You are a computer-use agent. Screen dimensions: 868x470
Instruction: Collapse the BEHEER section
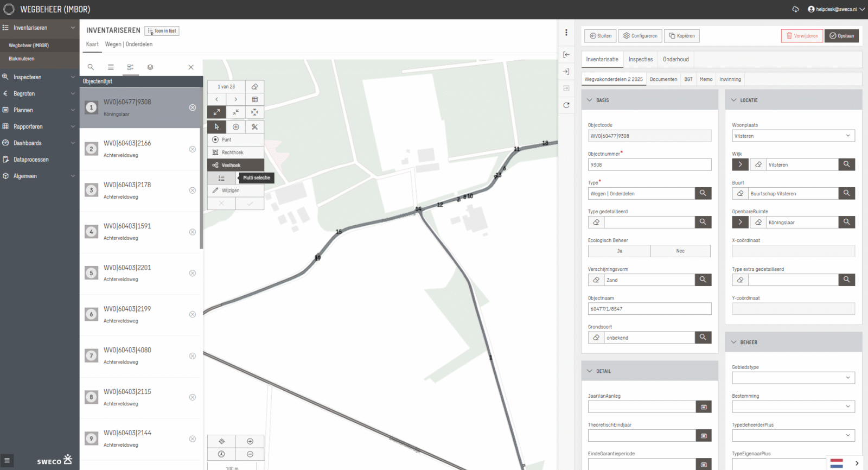coord(733,342)
